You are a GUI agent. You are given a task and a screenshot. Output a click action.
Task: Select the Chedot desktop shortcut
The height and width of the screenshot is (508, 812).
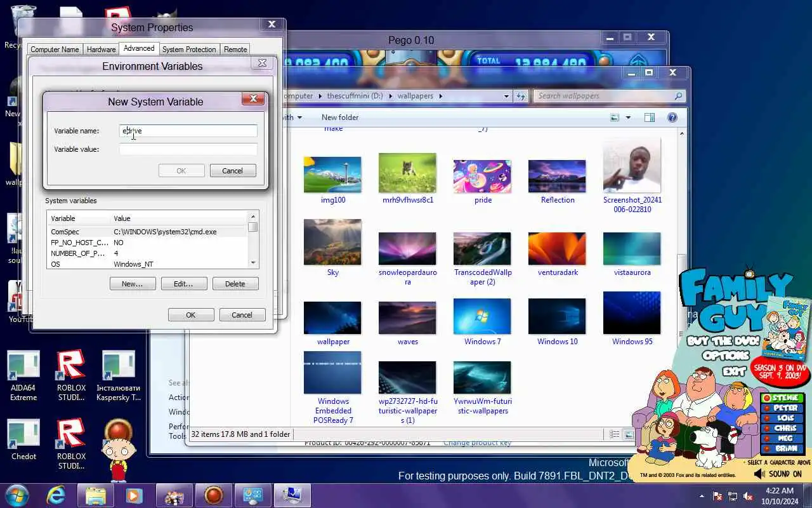[23, 440]
